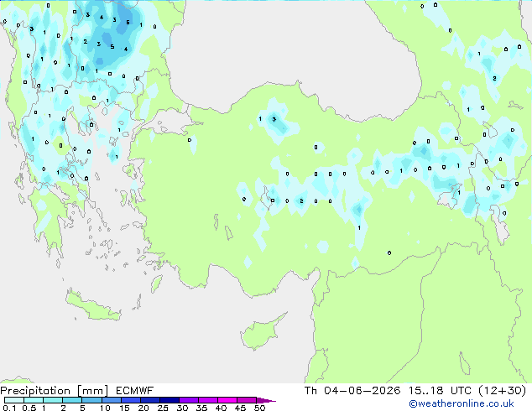Click the 'Precipitation [mm]' title text
Image resolution: width=532 pixels, height=411 pixels.
point(55,391)
